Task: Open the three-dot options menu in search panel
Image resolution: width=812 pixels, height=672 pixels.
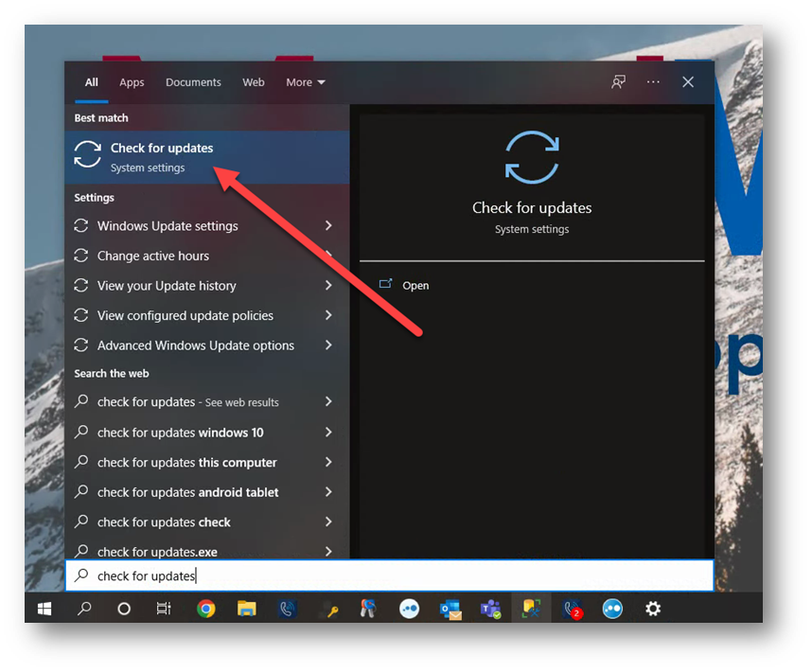Action: [x=653, y=82]
